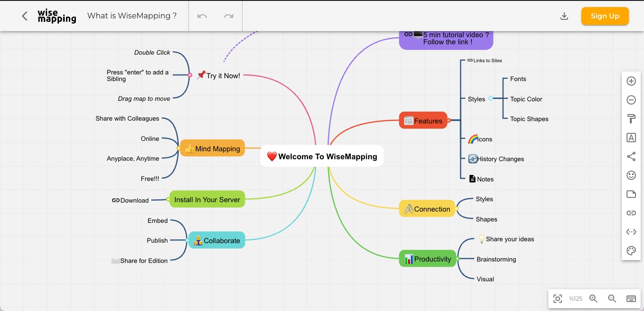Open link icon on tutorial video topic
The height and width of the screenshot is (311, 644).
pyautogui.click(x=408, y=34)
